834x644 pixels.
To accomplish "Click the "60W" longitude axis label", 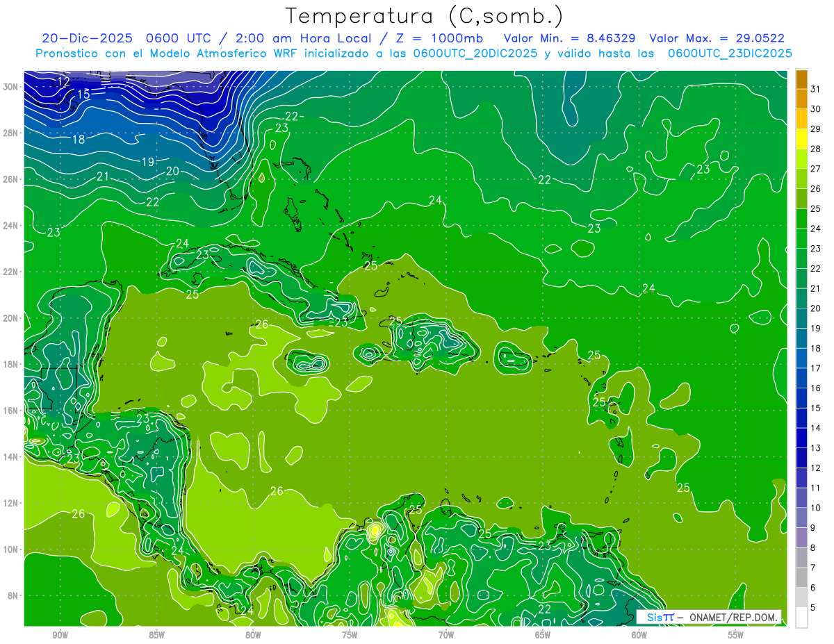I will tap(639, 635).
